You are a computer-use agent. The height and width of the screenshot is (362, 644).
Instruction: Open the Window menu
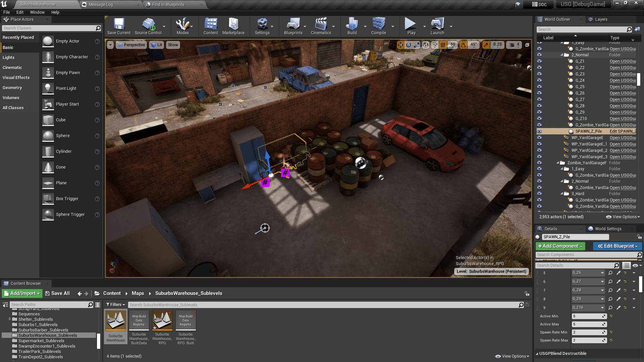(x=37, y=12)
